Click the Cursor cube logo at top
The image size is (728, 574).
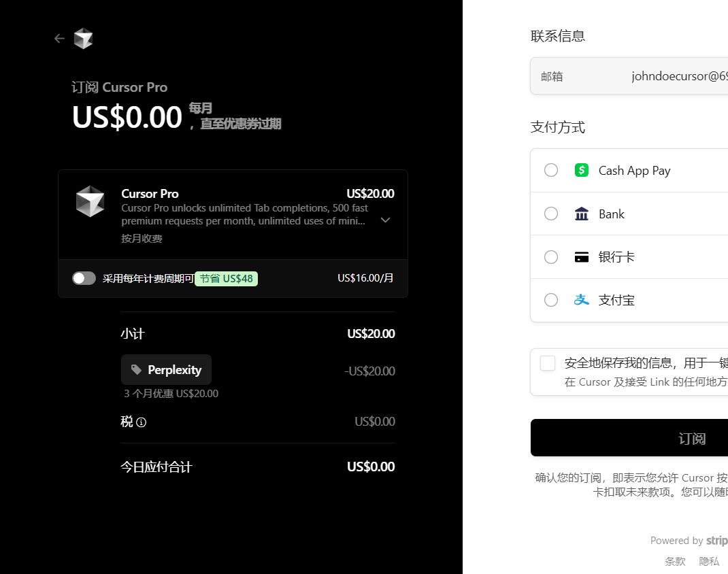click(x=84, y=39)
